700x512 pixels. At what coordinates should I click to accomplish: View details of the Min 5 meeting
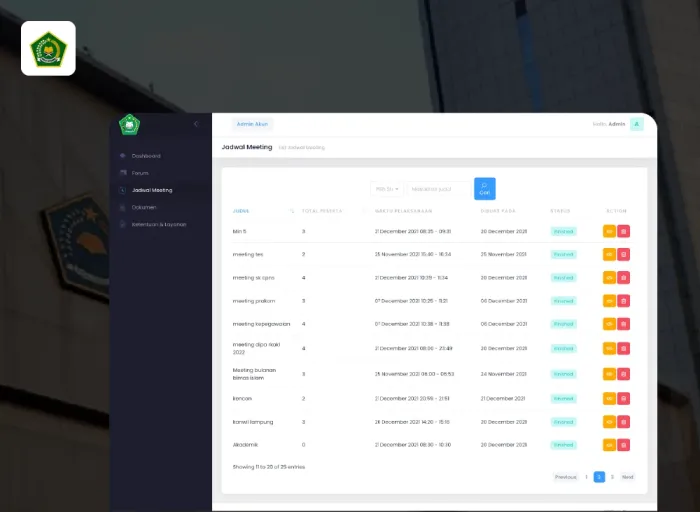pos(609,231)
